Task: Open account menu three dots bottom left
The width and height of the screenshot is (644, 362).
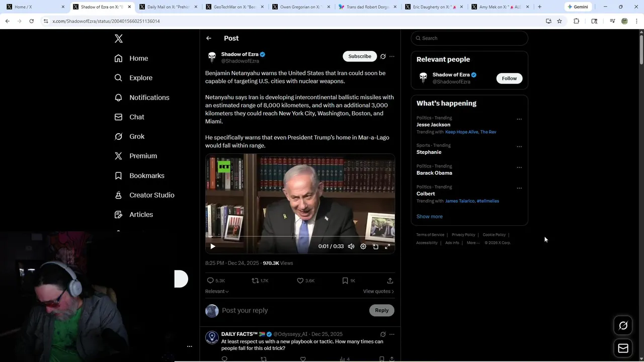Action: click(190, 346)
